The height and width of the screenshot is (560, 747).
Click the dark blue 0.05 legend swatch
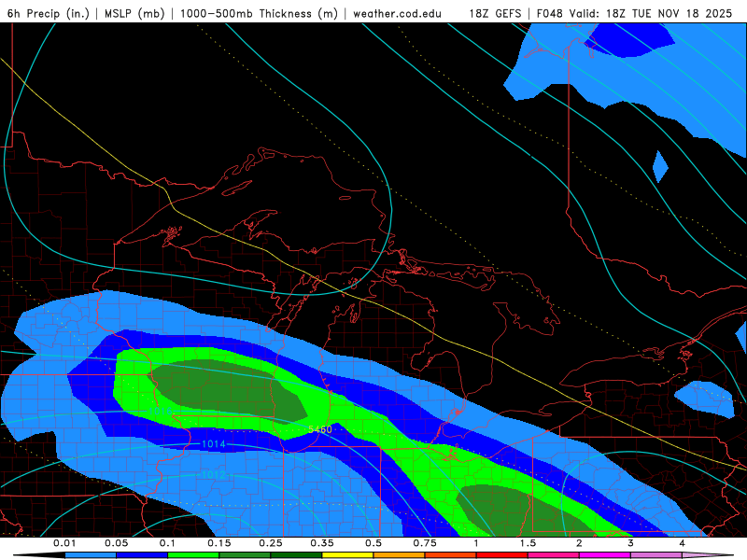click(x=142, y=555)
